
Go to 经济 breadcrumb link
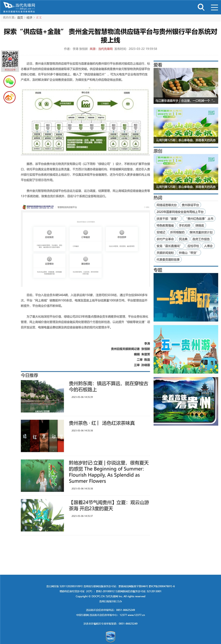[29, 17]
